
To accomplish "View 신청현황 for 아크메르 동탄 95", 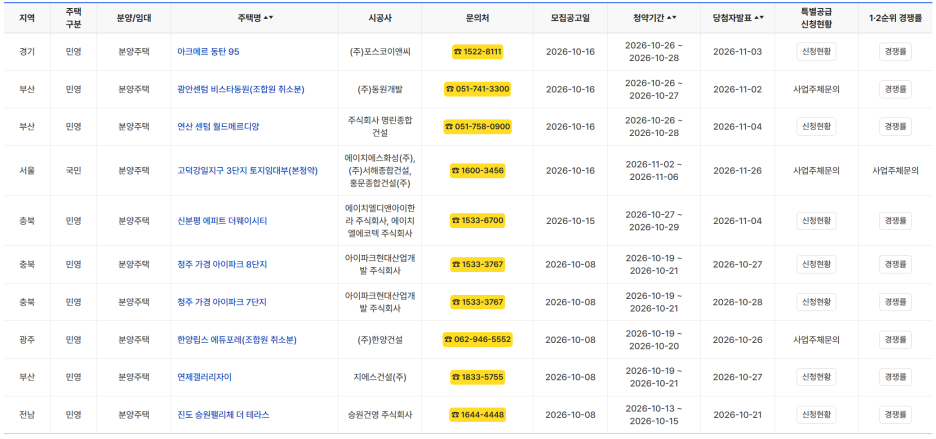I will [x=816, y=52].
